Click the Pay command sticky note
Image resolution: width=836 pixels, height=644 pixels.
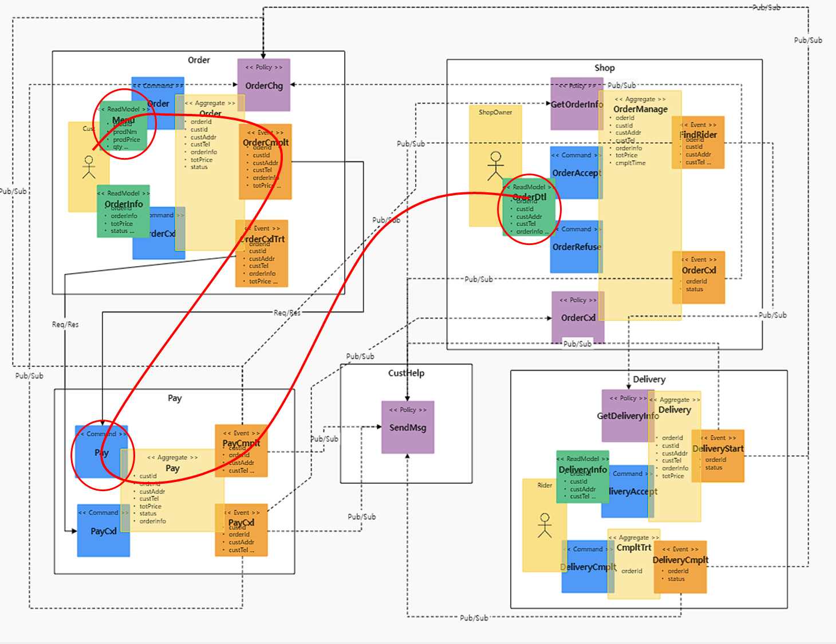click(x=101, y=452)
